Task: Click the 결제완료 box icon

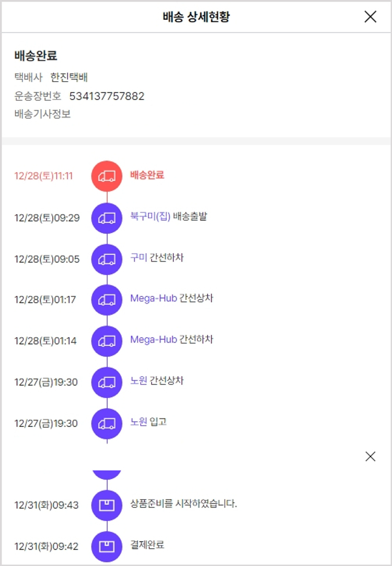Action: click(107, 546)
